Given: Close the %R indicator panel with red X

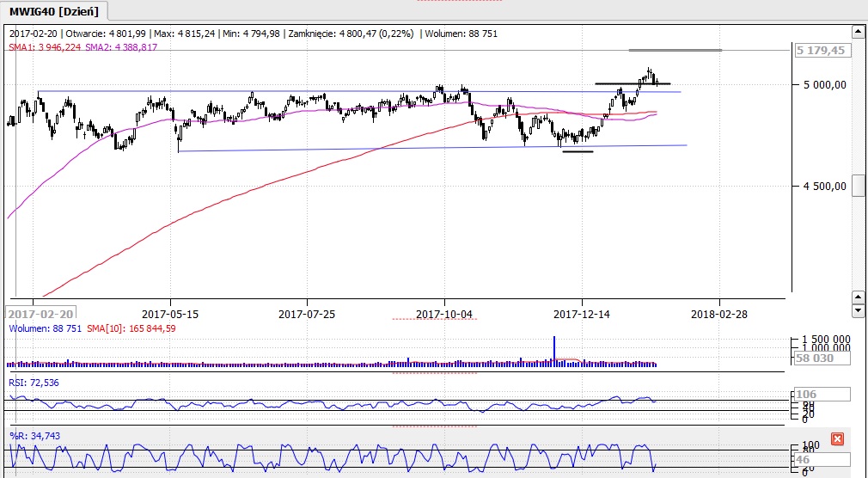Looking at the screenshot, I should click(x=838, y=438).
